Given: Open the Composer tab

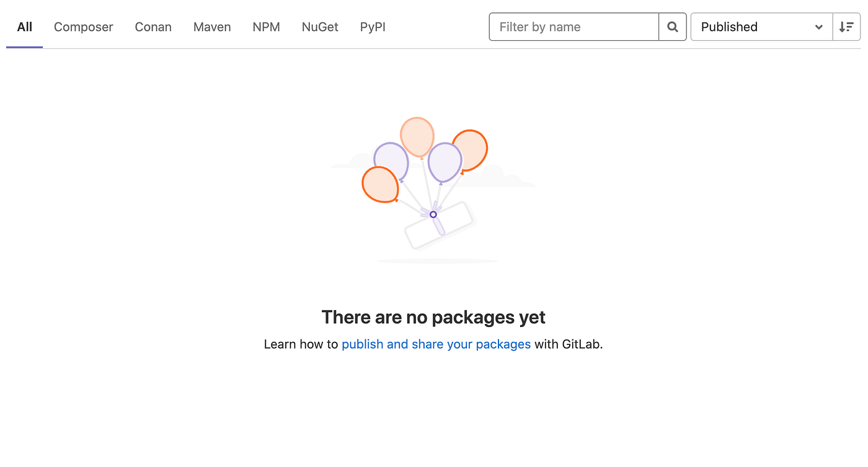Looking at the screenshot, I should 84,27.
